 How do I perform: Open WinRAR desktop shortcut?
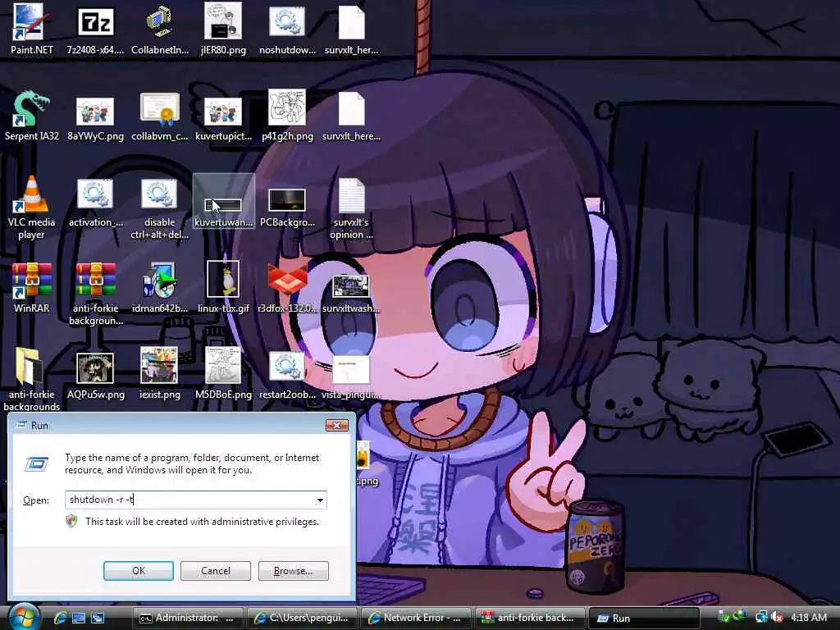[32, 288]
